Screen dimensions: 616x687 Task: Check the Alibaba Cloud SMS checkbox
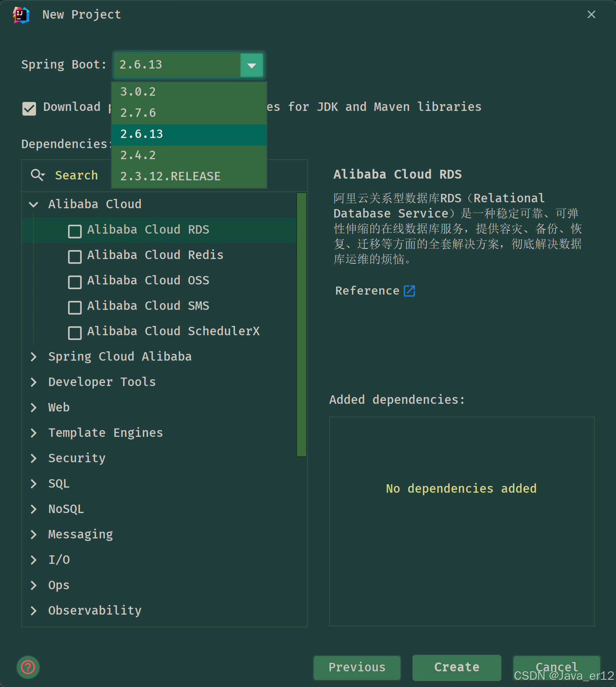pos(75,307)
